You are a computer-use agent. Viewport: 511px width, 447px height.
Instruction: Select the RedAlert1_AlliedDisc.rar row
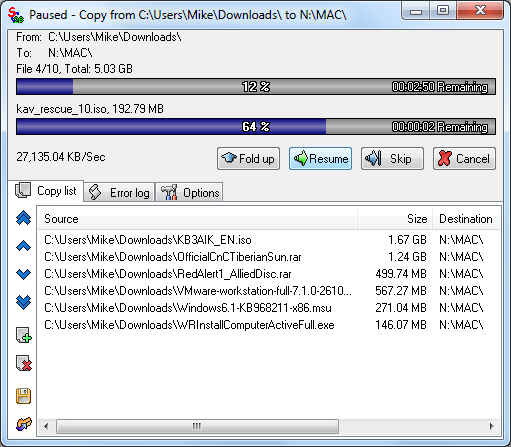269,274
